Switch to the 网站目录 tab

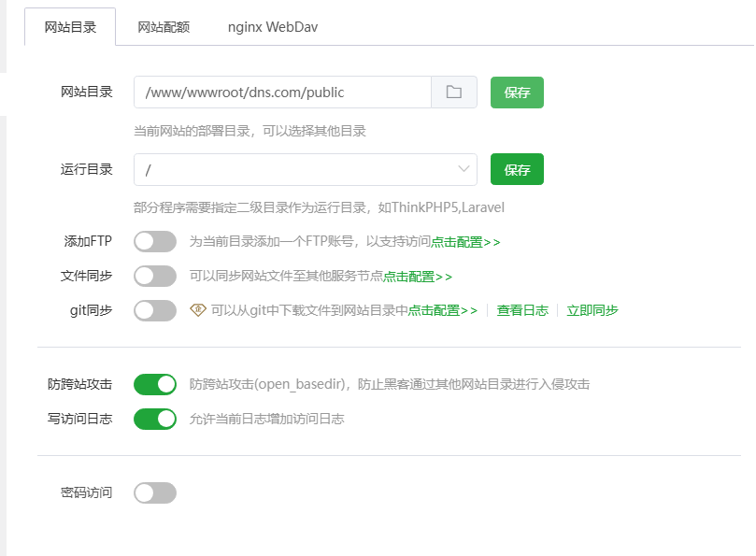[x=70, y=27]
